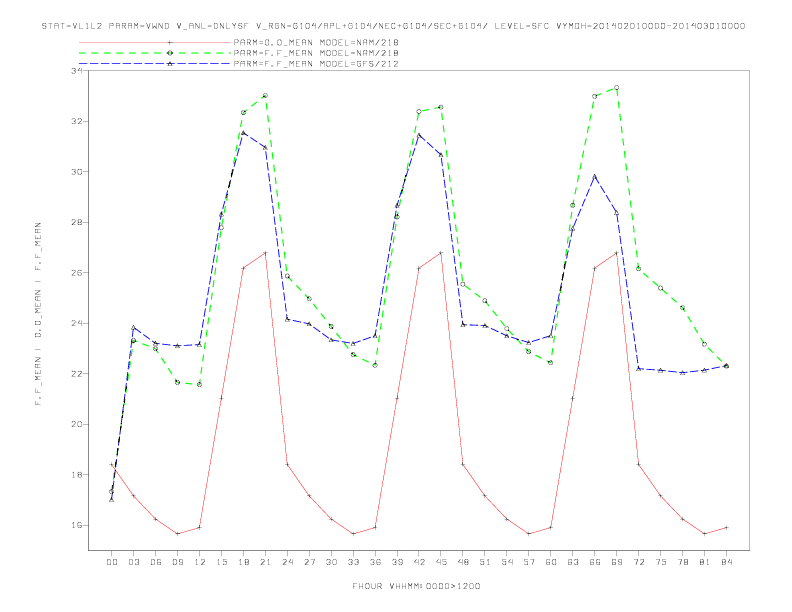Click blue GFS triangle marker at hour 66
This screenshot has width=792, height=612.
[595, 177]
